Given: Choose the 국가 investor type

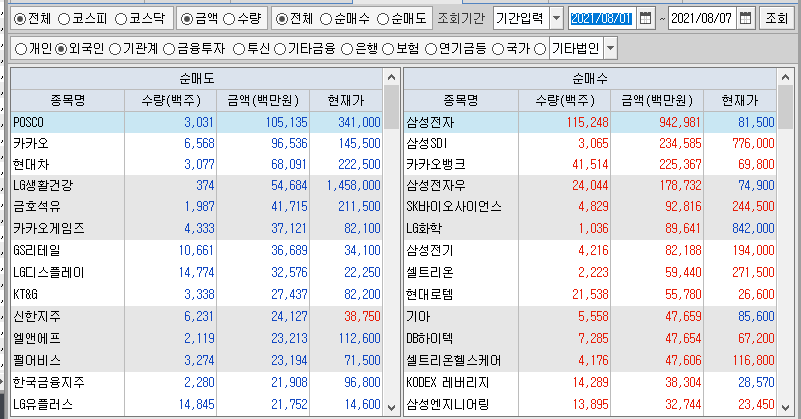Looking at the screenshot, I should click(x=498, y=49).
